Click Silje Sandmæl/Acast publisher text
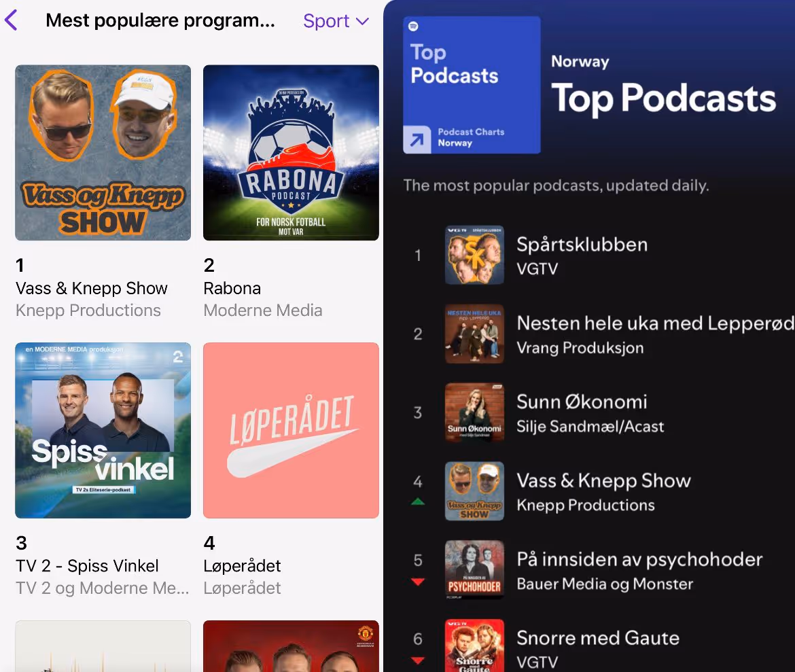Viewport: 795px width, 672px height. (x=590, y=427)
